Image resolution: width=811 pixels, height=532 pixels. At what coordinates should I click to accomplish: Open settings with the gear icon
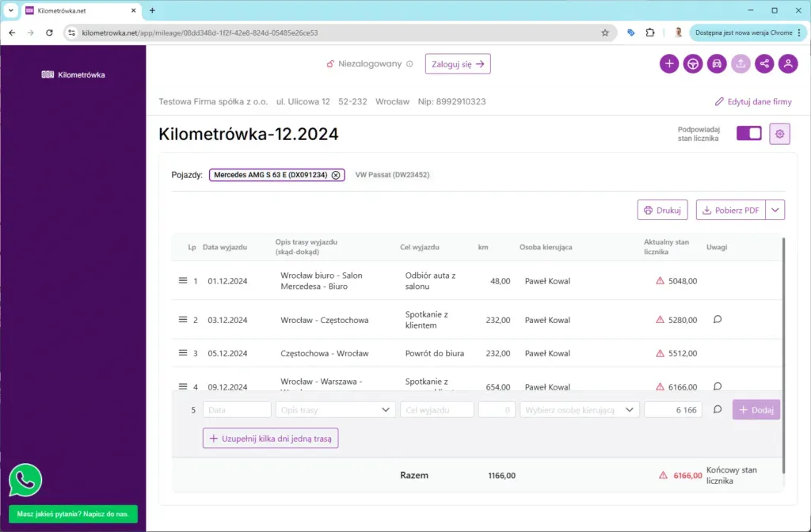[779, 134]
